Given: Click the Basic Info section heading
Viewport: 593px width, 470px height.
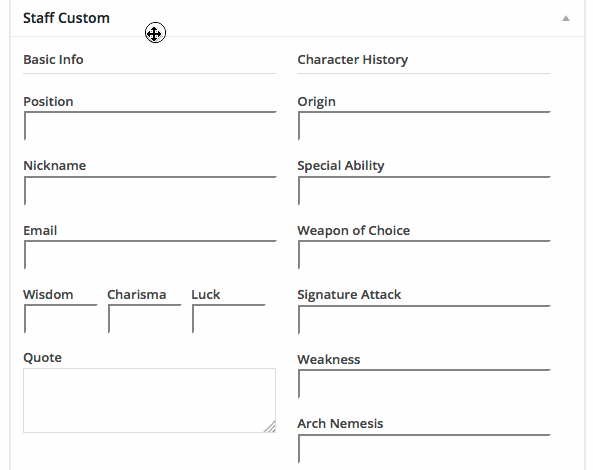Looking at the screenshot, I should pos(53,59).
